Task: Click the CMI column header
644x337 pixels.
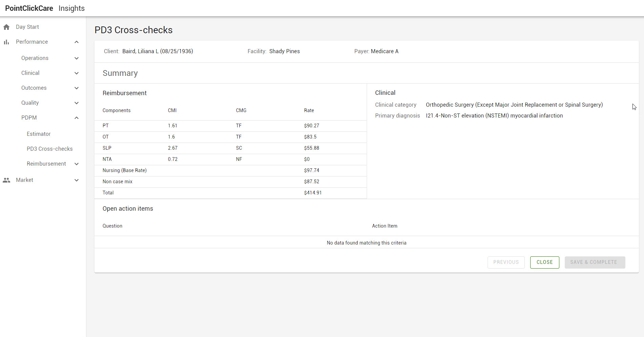Action: coord(172,110)
